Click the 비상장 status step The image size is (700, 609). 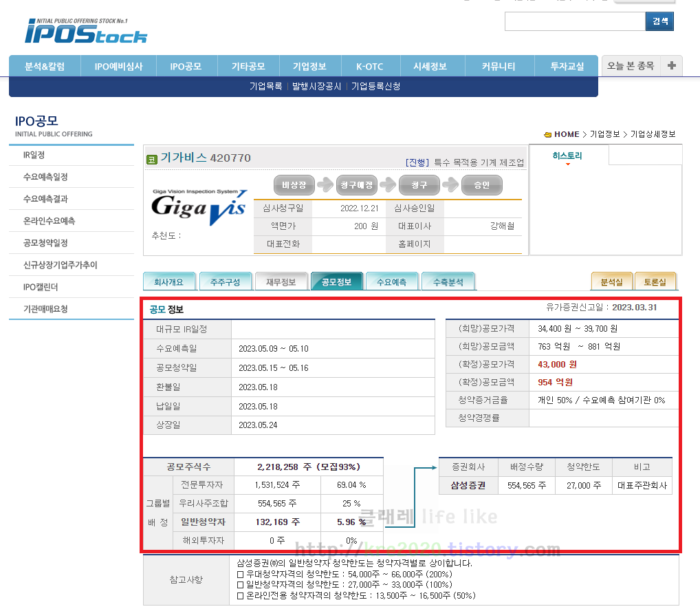[294, 185]
